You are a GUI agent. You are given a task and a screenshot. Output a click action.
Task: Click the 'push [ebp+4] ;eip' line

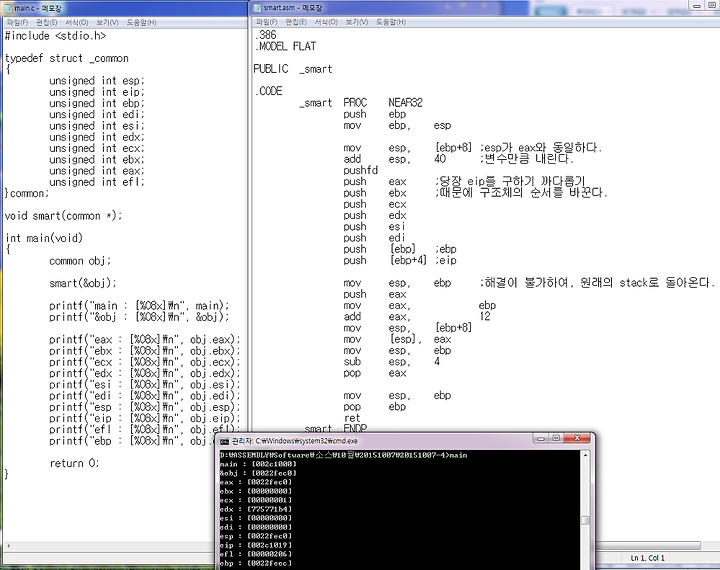pos(400,260)
